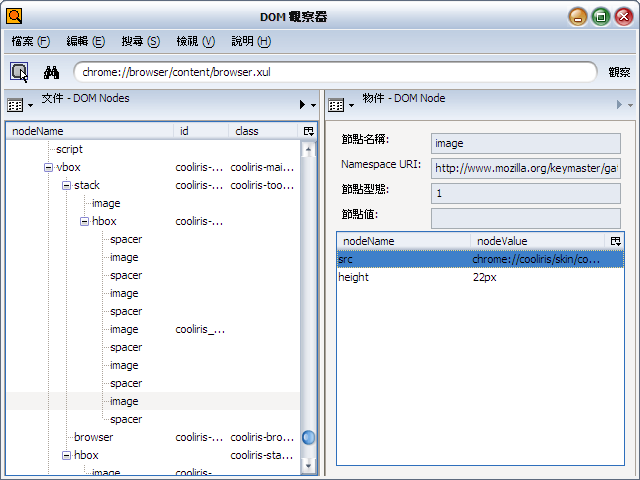Image resolution: width=640 pixels, height=480 pixels.
Task: Collapse the hbox node under stack
Action: tap(84, 222)
